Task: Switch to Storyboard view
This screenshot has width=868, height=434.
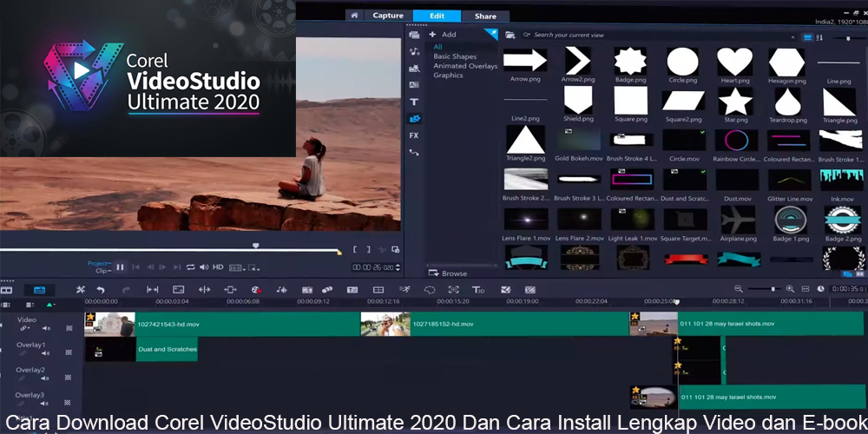Action: (6, 290)
